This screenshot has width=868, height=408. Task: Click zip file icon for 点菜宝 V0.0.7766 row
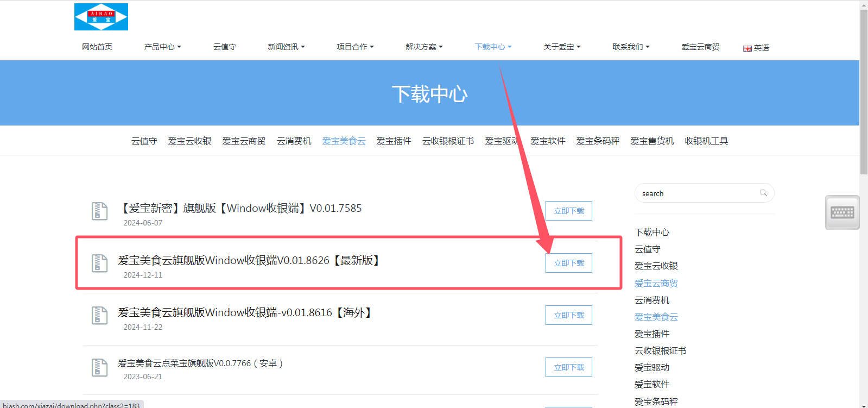(99, 367)
